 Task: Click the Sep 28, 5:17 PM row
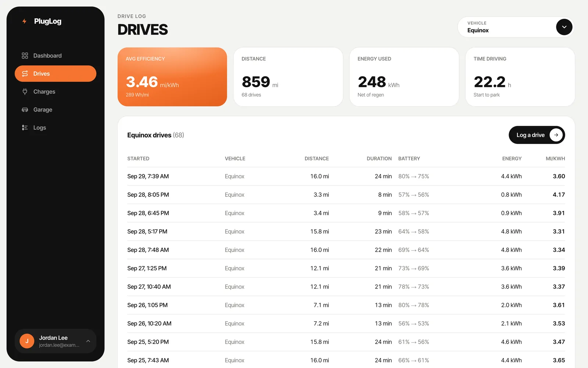pos(346,231)
